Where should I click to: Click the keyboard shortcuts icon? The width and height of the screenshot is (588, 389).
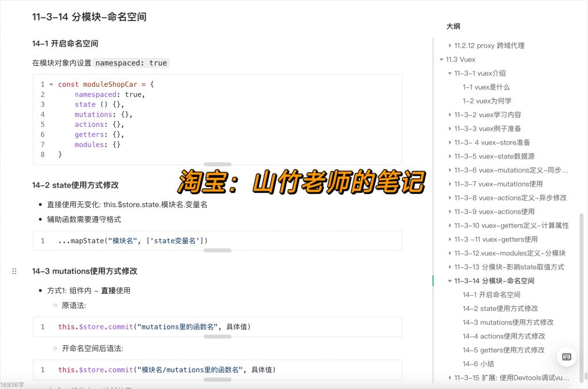[x=566, y=357]
